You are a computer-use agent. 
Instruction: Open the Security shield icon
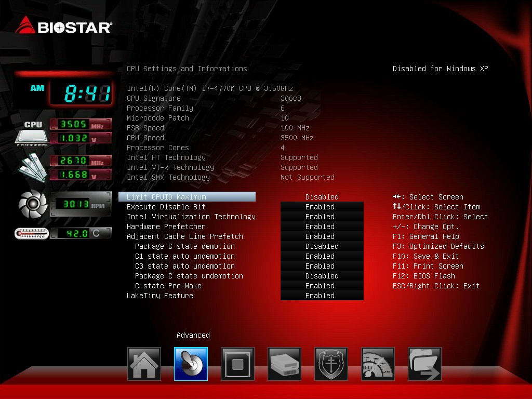331,364
